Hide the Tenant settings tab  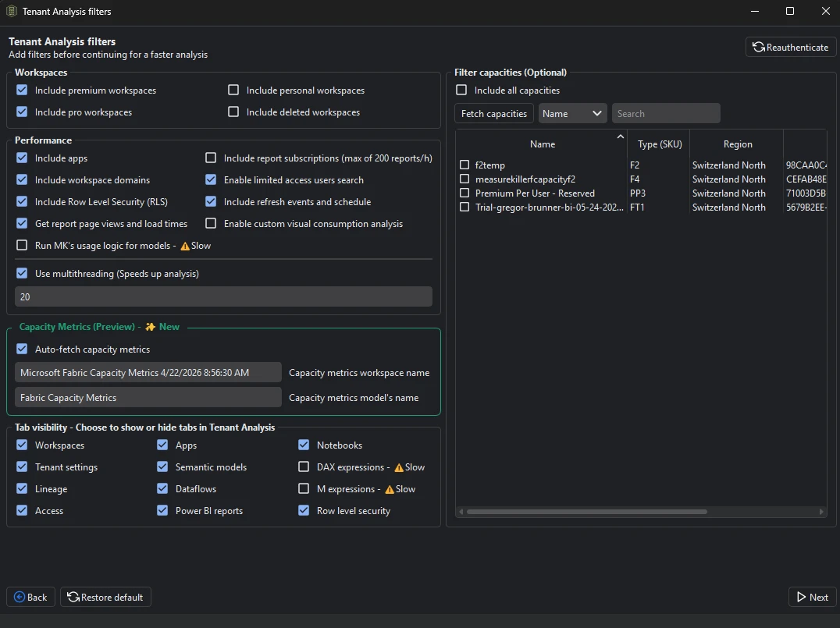pos(22,467)
